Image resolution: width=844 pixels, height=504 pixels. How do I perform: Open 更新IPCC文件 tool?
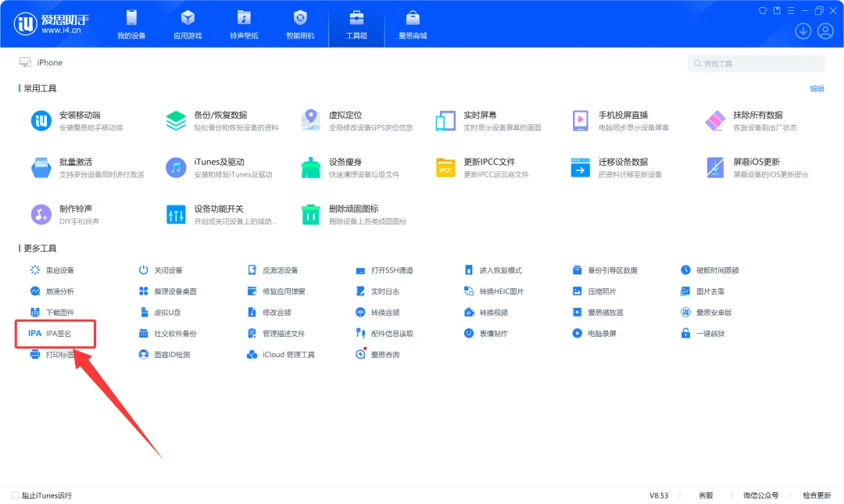point(481,167)
